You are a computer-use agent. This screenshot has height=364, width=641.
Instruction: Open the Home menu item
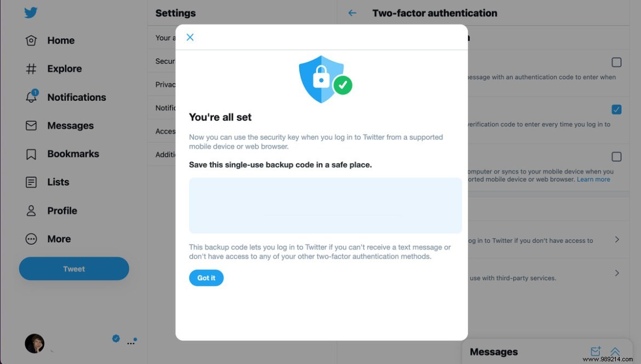click(60, 41)
